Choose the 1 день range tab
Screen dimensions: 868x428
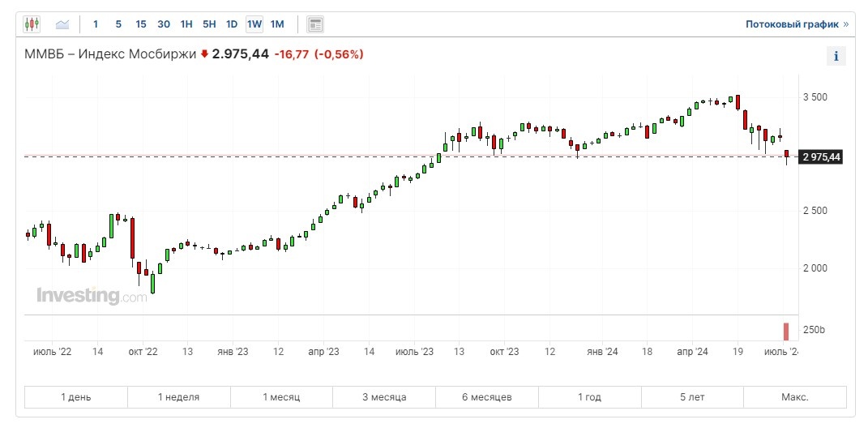click(76, 397)
